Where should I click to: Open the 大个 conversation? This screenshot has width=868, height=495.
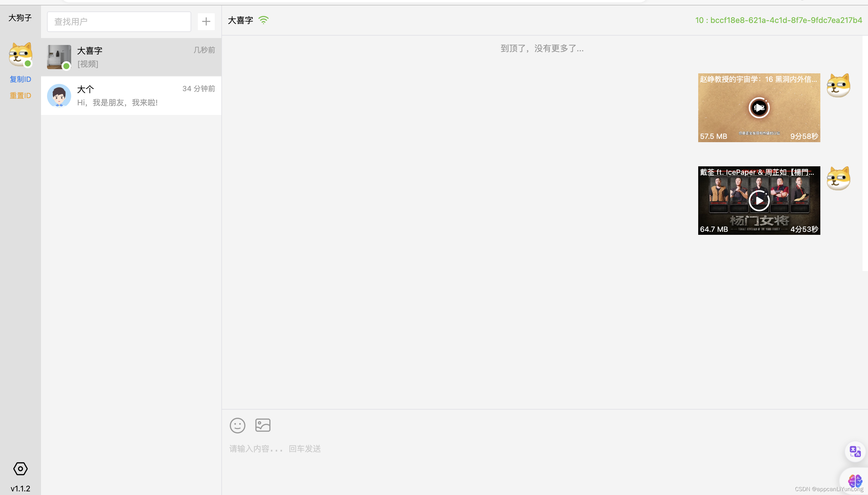point(131,96)
